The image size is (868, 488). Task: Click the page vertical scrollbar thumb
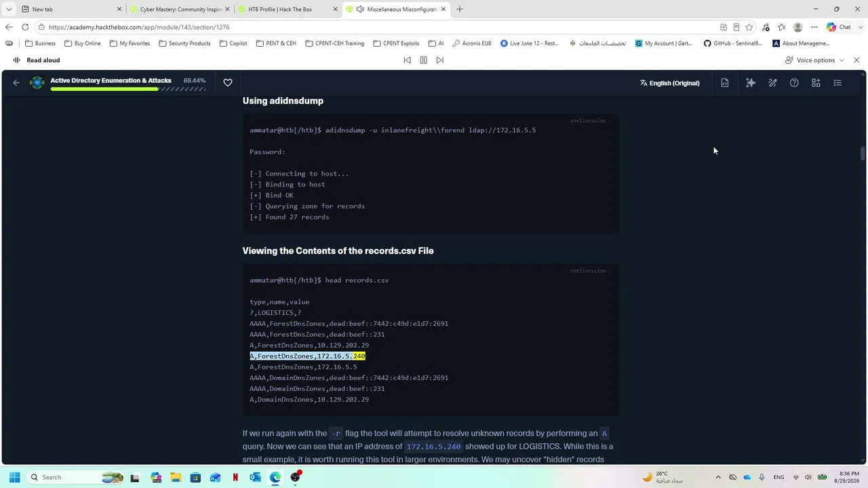coord(863,153)
